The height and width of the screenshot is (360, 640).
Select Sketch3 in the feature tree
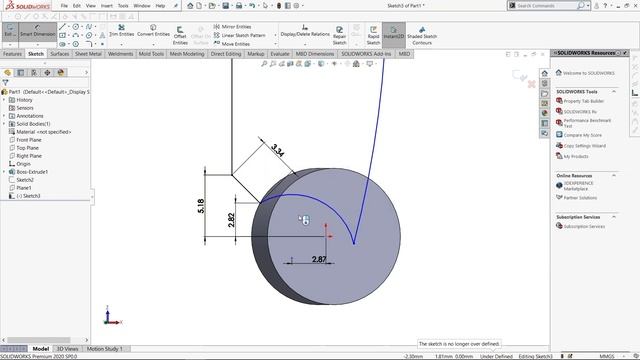click(x=31, y=196)
